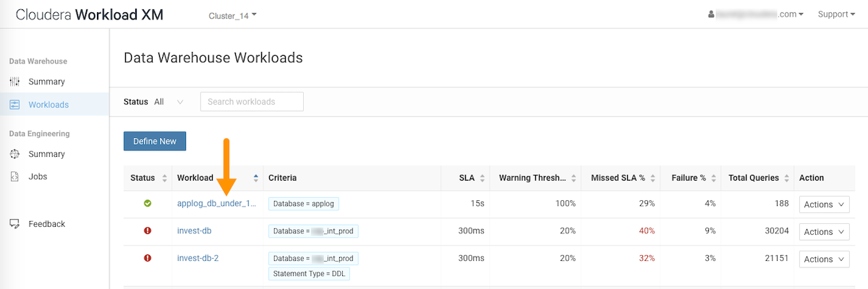Click the Feedback speech bubble icon

14,224
